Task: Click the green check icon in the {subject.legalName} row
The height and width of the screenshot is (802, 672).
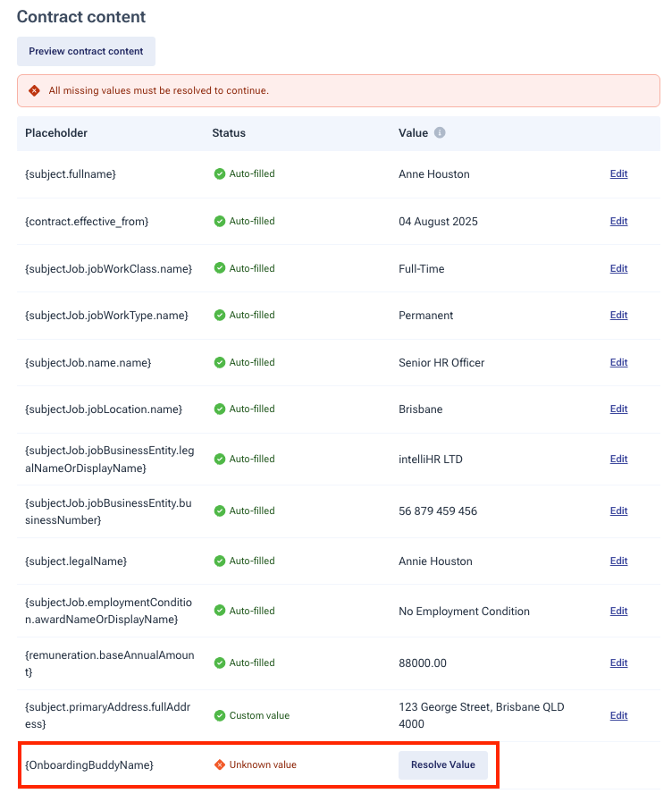Action: point(220,561)
